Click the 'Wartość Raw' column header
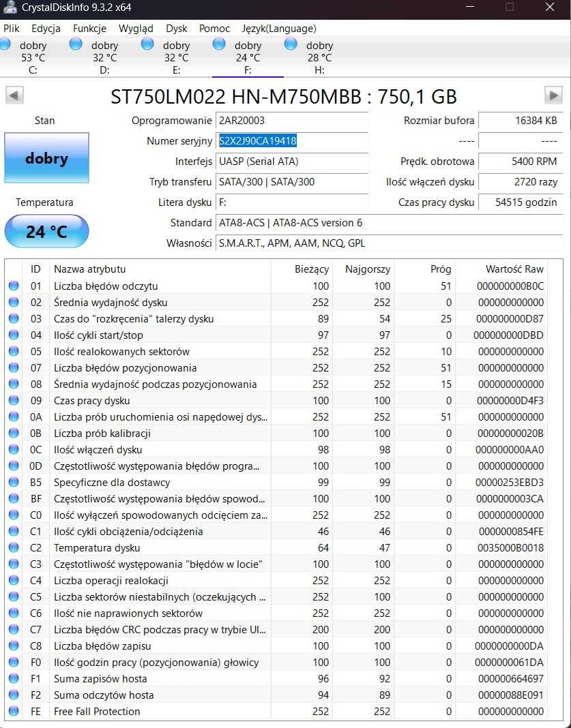571x728 pixels. coord(501,269)
